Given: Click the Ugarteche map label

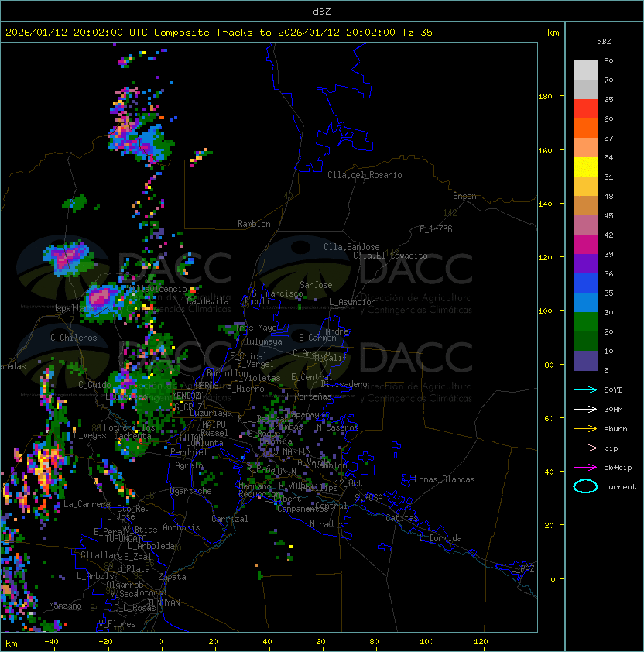Looking at the screenshot, I should pyautogui.click(x=191, y=491).
